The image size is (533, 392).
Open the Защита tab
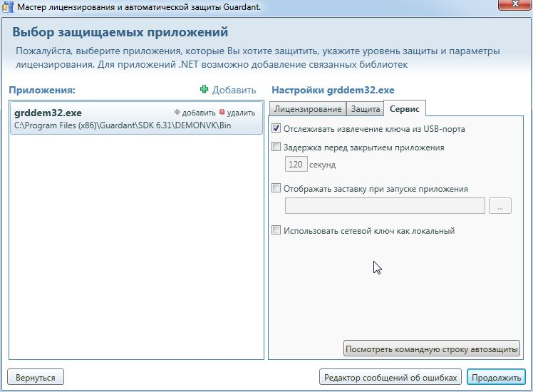tap(365, 109)
